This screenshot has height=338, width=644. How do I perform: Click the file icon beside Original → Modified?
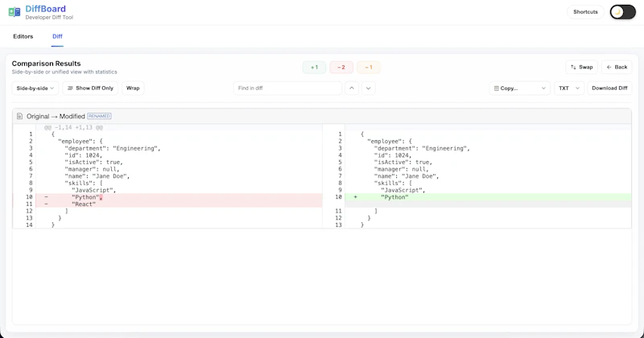coord(19,117)
